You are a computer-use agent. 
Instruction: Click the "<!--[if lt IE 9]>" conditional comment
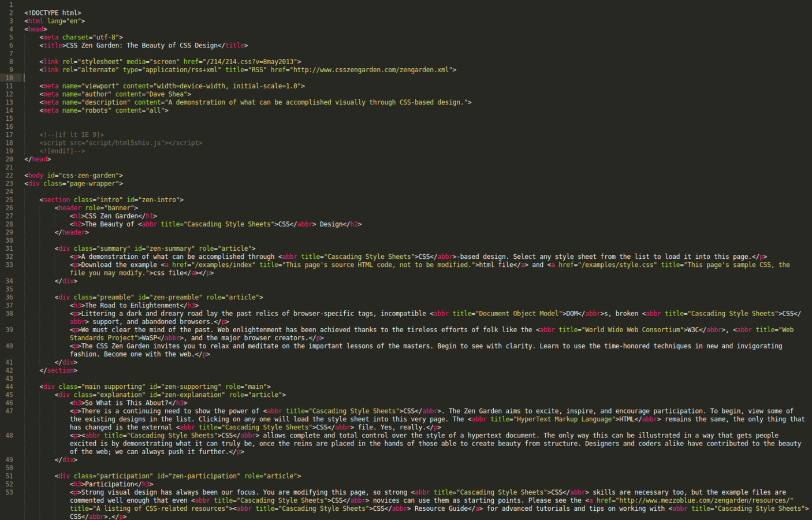tap(72, 135)
